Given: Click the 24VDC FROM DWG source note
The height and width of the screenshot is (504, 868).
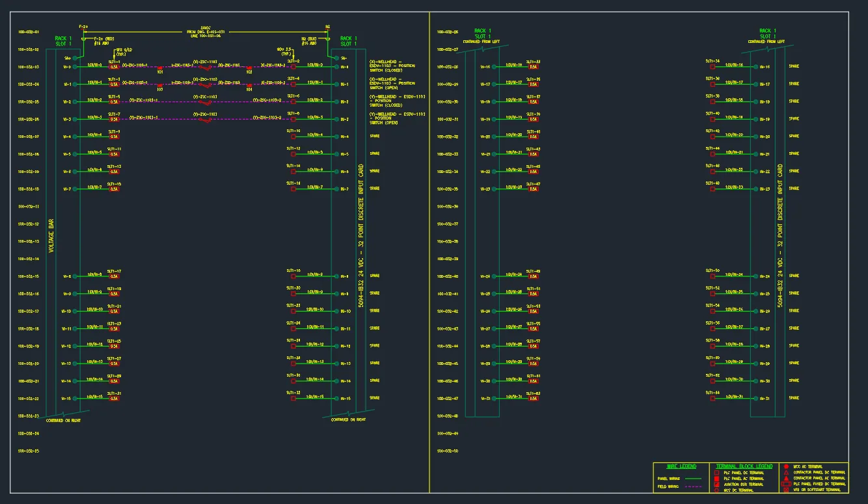Looking at the screenshot, I should [206, 32].
